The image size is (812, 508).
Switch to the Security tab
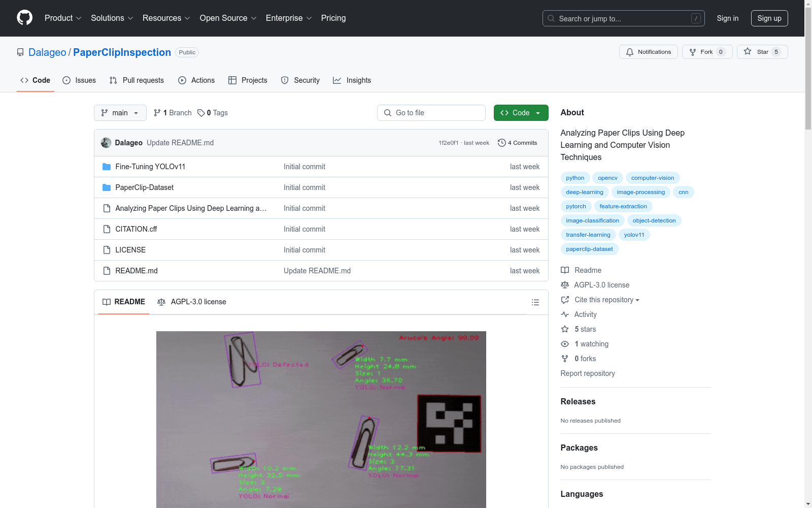click(x=300, y=80)
